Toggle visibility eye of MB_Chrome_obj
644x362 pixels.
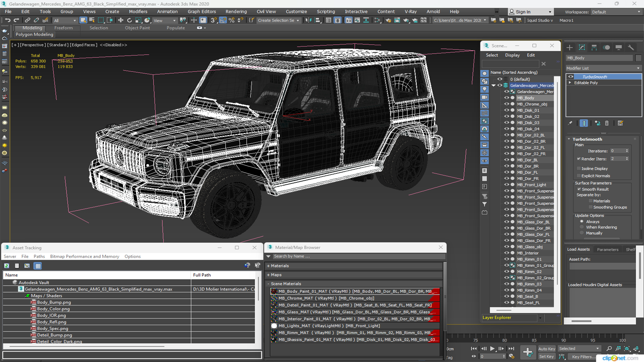pos(506,104)
